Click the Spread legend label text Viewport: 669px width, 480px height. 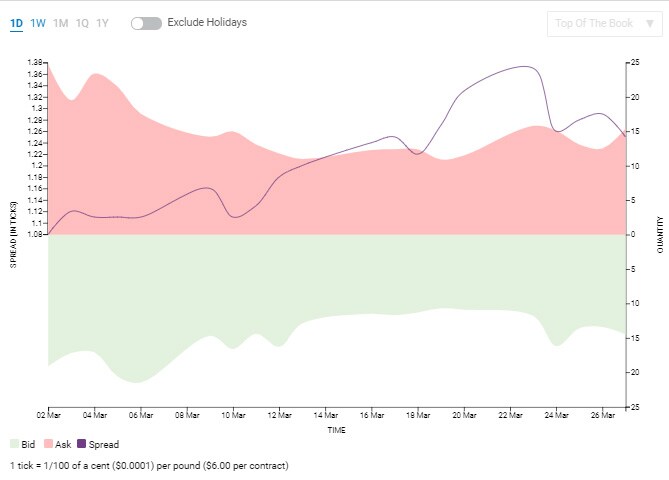(x=104, y=444)
